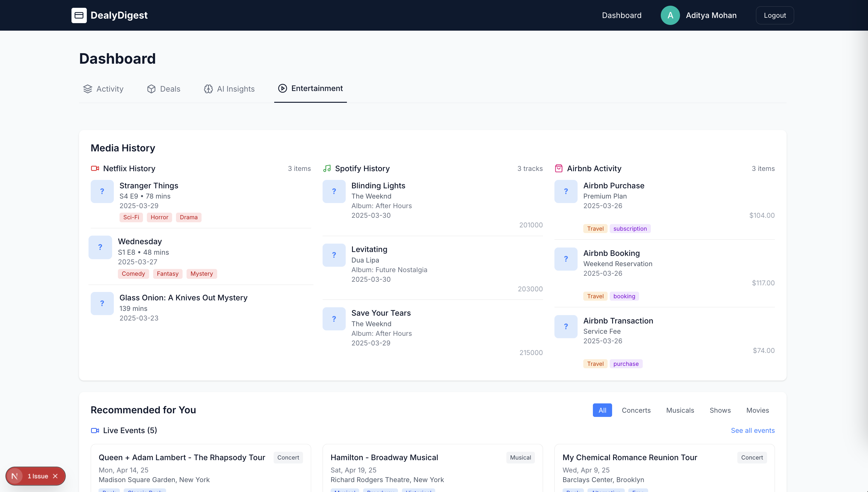Select the Entertainment tab
Viewport: 868px width, 492px height.
(x=310, y=89)
